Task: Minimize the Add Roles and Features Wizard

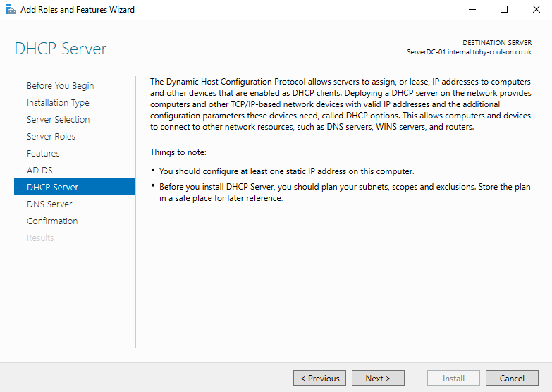Action: click(x=471, y=10)
